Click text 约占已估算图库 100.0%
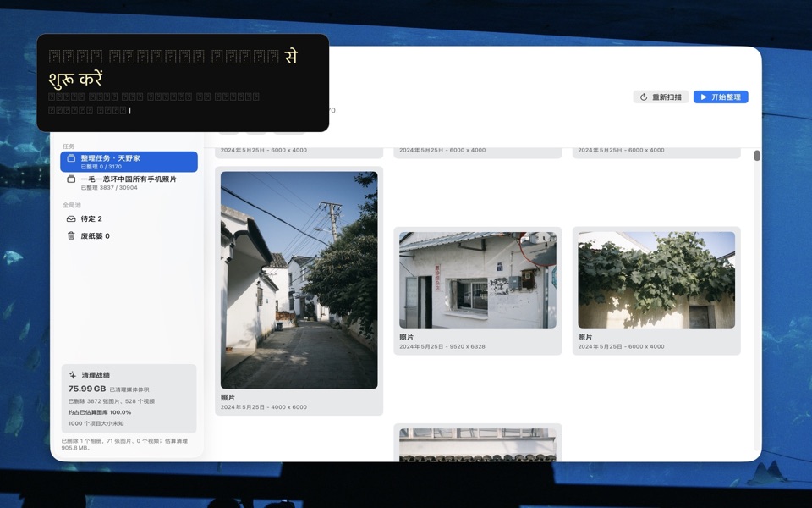The height and width of the screenshot is (508, 812). (x=100, y=412)
